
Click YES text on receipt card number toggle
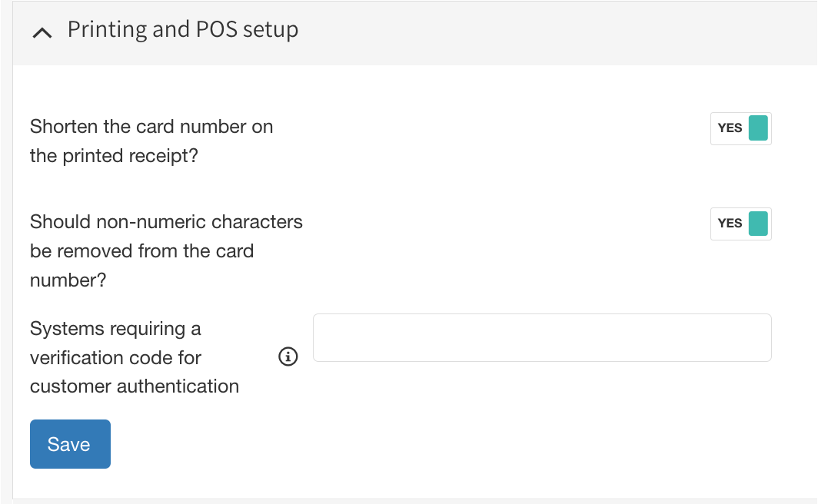[730, 128]
